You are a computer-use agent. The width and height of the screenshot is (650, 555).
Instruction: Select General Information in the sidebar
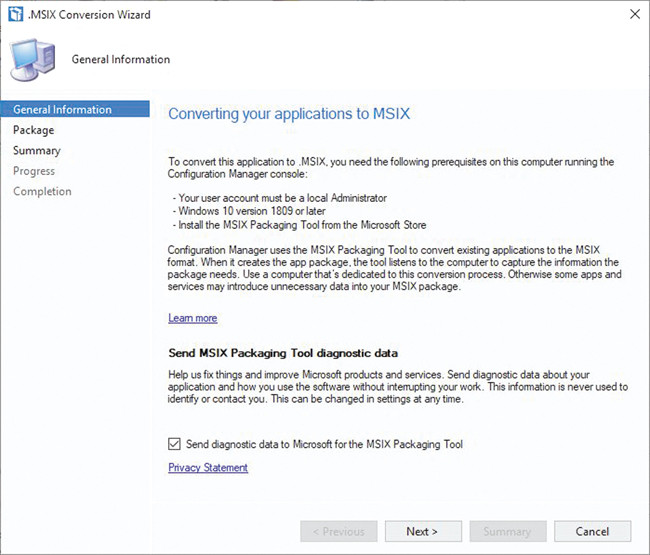click(62, 109)
